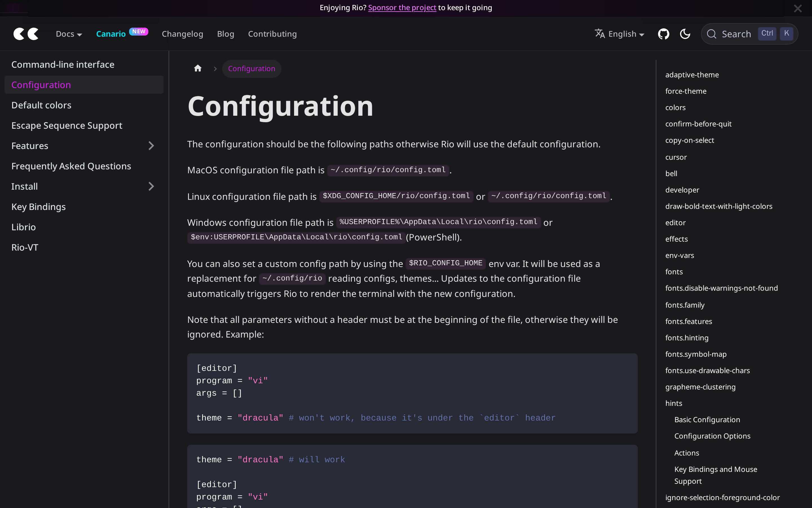Jump to draw-bold-text-with-light-colors section
Viewport: 812px width, 508px height.
pyautogui.click(x=719, y=206)
